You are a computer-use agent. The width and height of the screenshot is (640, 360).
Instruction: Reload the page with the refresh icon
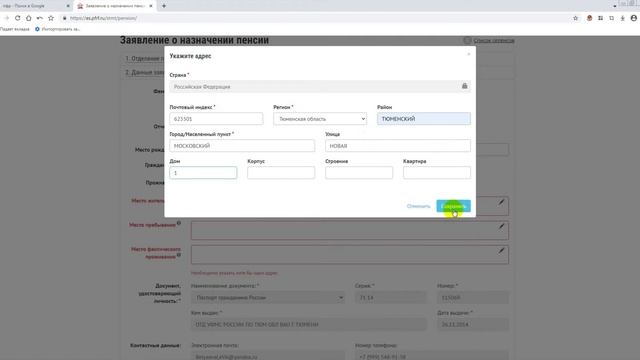coord(18,18)
